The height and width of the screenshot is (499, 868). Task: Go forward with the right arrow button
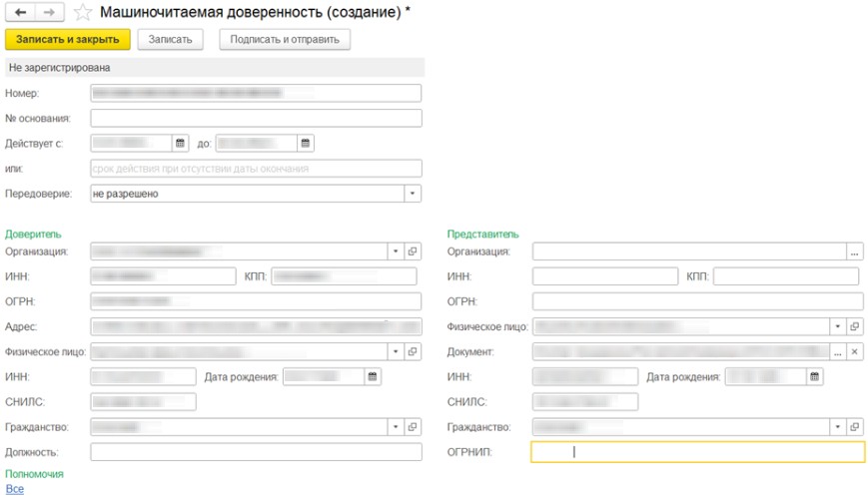(49, 12)
